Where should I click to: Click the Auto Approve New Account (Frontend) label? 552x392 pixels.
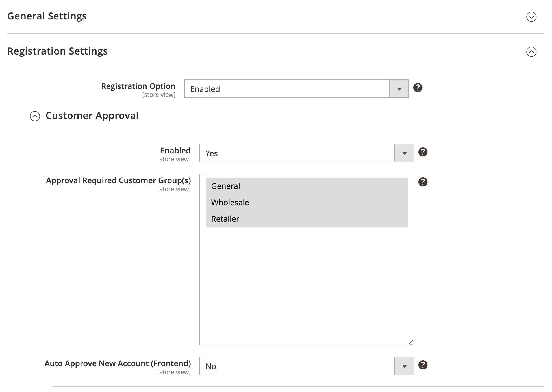point(118,363)
